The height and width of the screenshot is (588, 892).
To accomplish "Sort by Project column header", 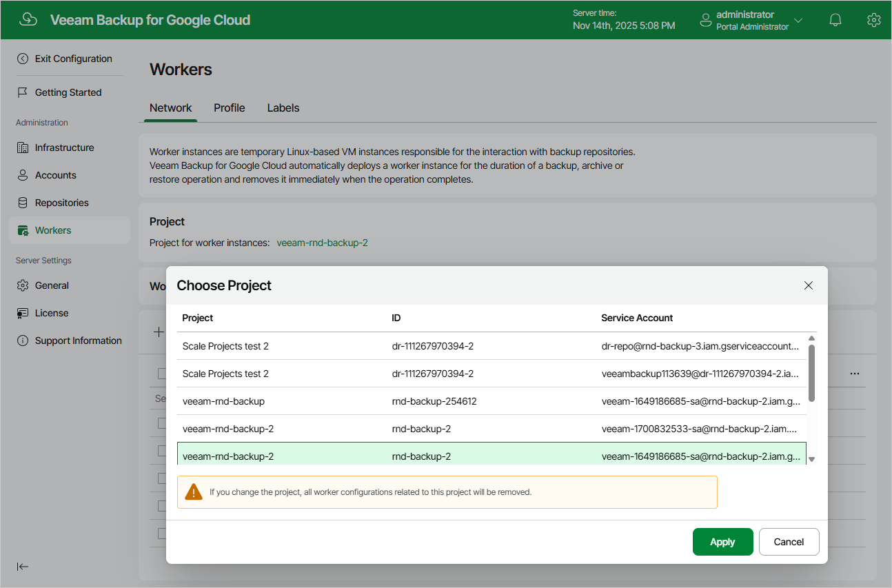I will pos(198,318).
